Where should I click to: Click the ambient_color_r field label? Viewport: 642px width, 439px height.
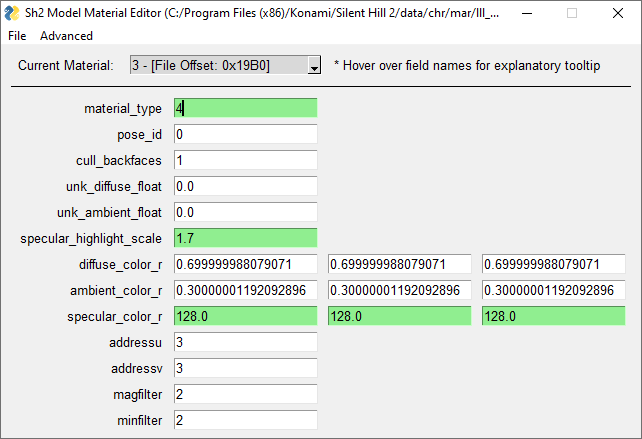(x=116, y=291)
